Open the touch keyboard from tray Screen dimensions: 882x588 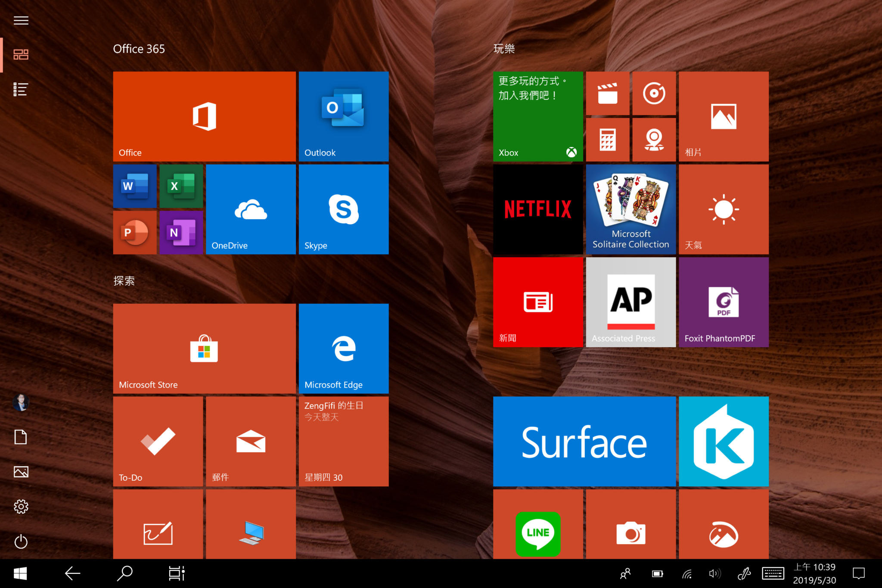pos(773,573)
